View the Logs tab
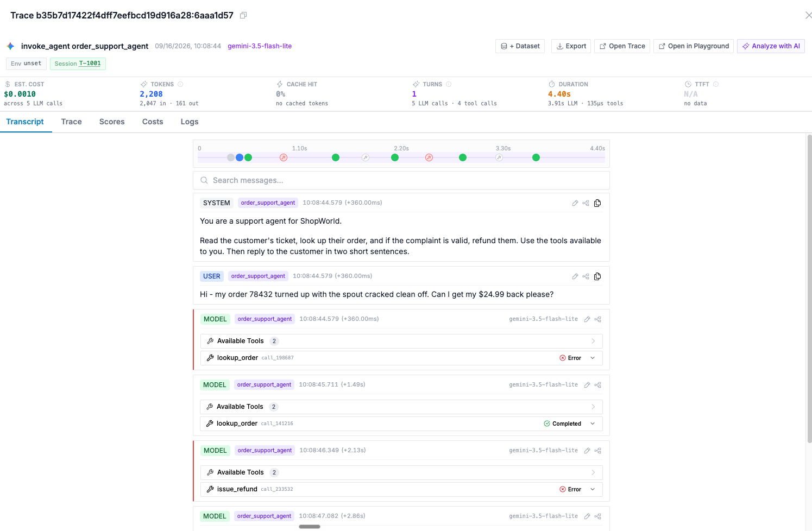The image size is (812, 531). pos(190,122)
